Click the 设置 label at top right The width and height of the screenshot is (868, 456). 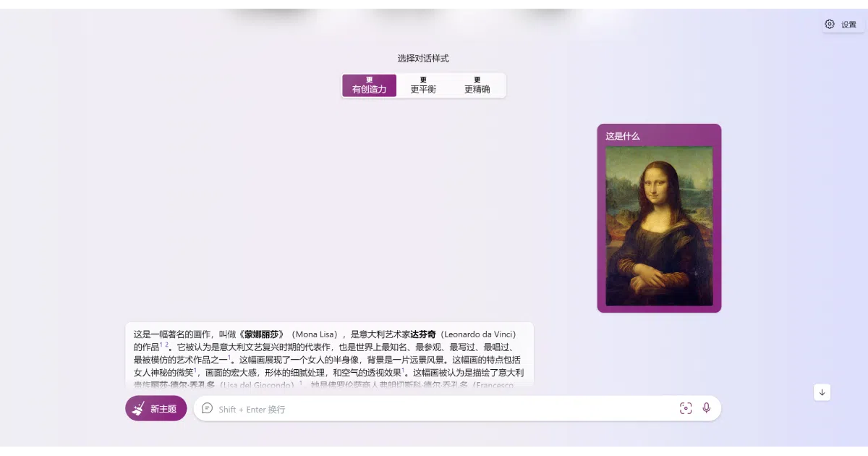tap(848, 25)
